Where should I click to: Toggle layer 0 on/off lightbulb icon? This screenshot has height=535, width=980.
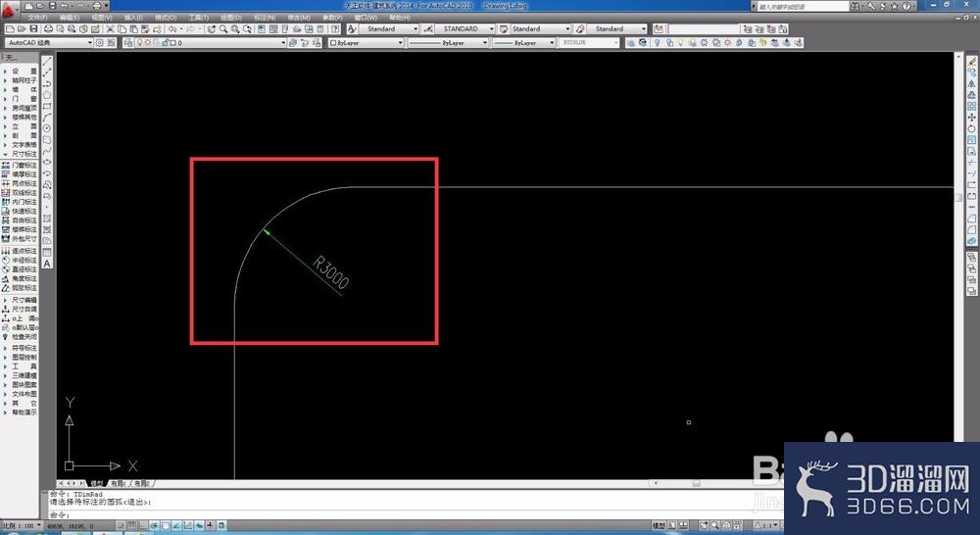coord(139,42)
